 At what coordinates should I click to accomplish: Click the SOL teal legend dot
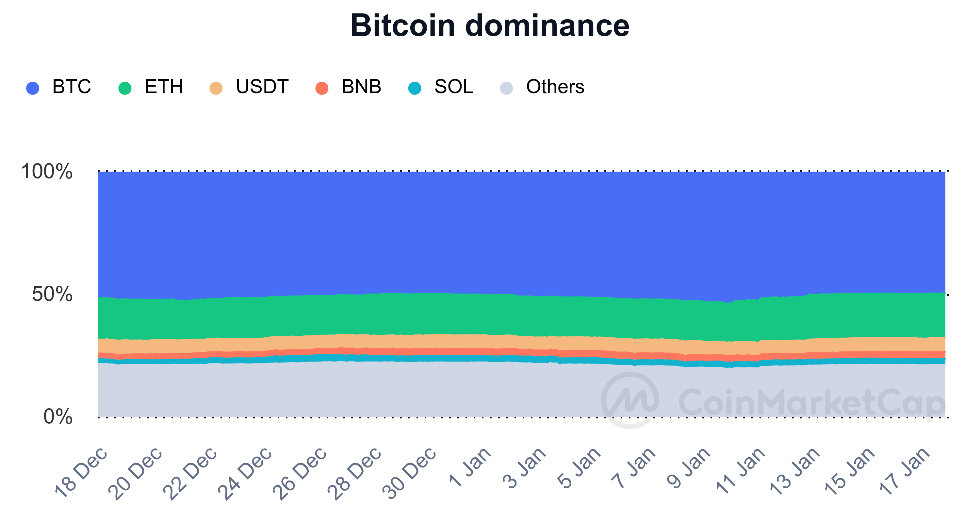[x=415, y=88]
